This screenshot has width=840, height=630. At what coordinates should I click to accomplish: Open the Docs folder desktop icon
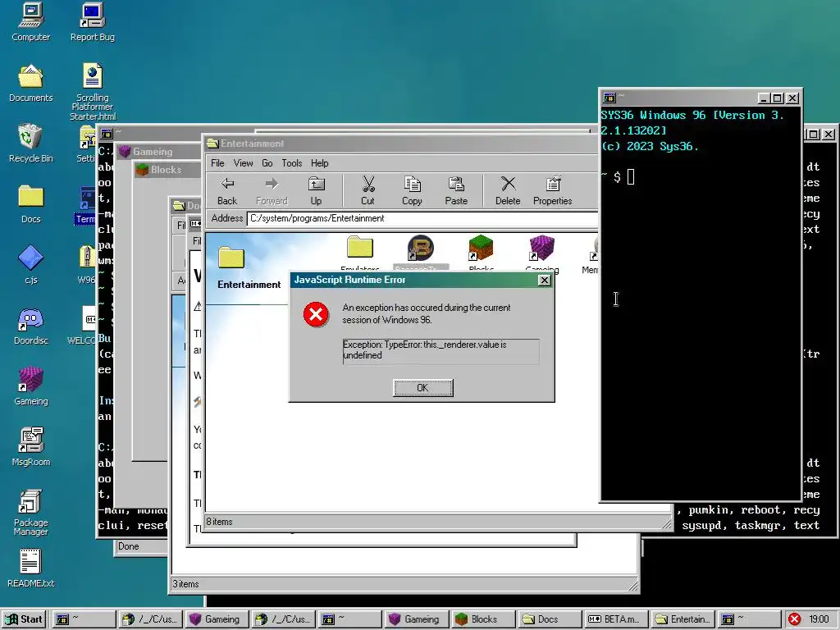[30, 204]
